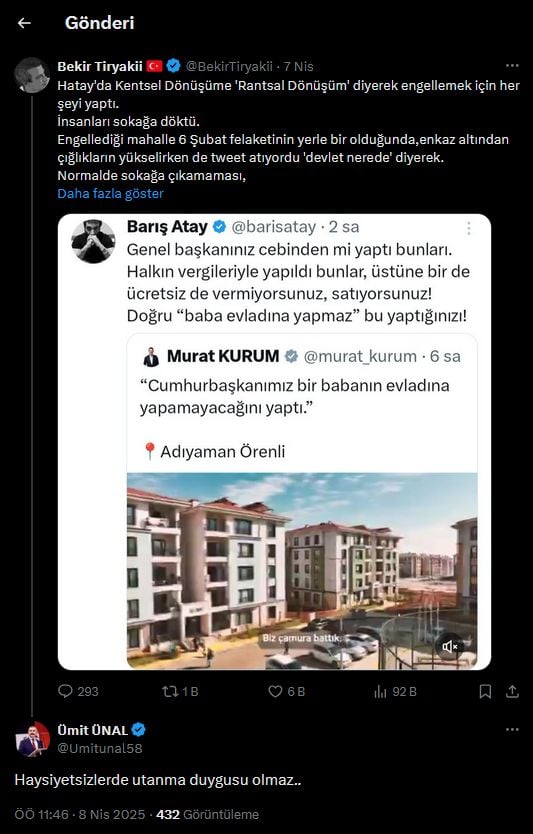Open Barış Atay's quoted post options menu
Screen dimensions: 533x834
click(x=469, y=229)
